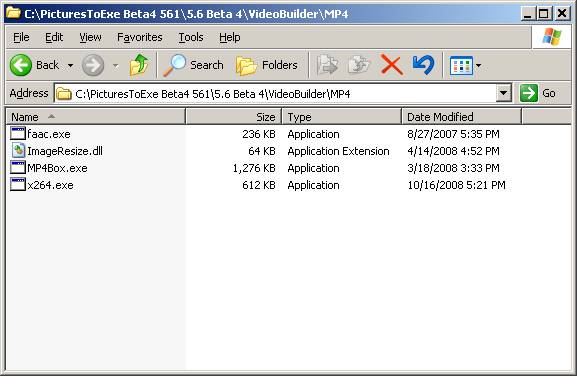Toggle the Folders pane
This screenshot has height=376, width=577.
(267, 65)
